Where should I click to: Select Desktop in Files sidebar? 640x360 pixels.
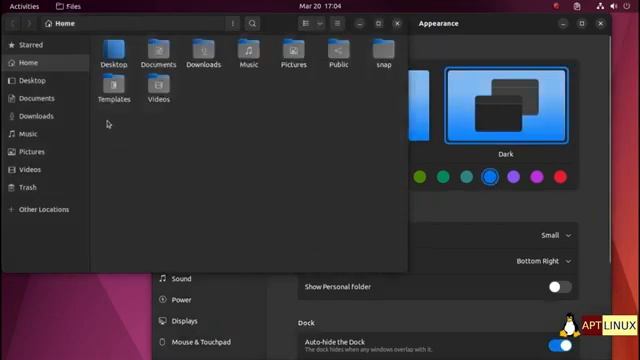[x=46, y=81]
